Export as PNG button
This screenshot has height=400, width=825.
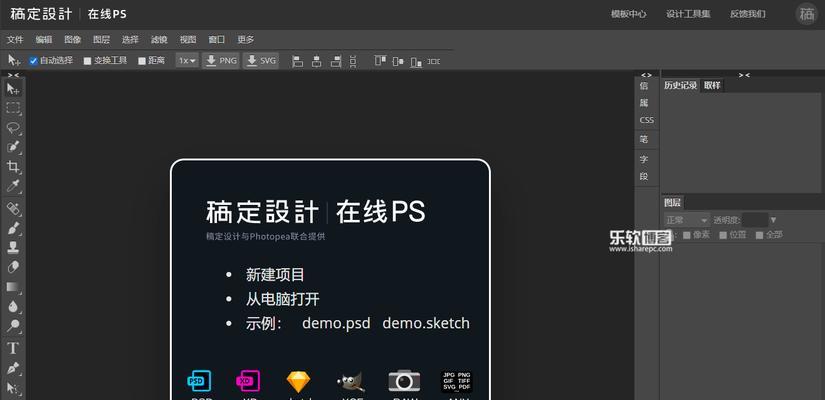(221, 61)
